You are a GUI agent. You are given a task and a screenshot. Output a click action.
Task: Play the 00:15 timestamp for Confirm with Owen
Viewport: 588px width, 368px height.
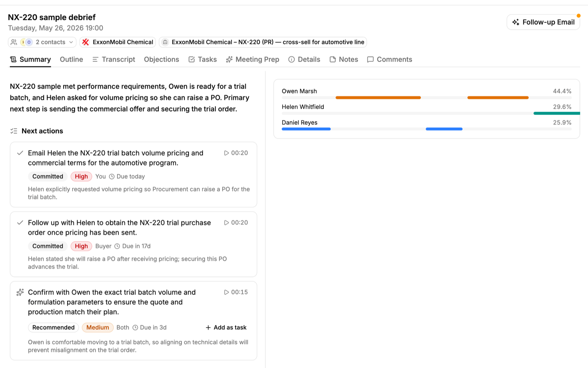(236, 292)
